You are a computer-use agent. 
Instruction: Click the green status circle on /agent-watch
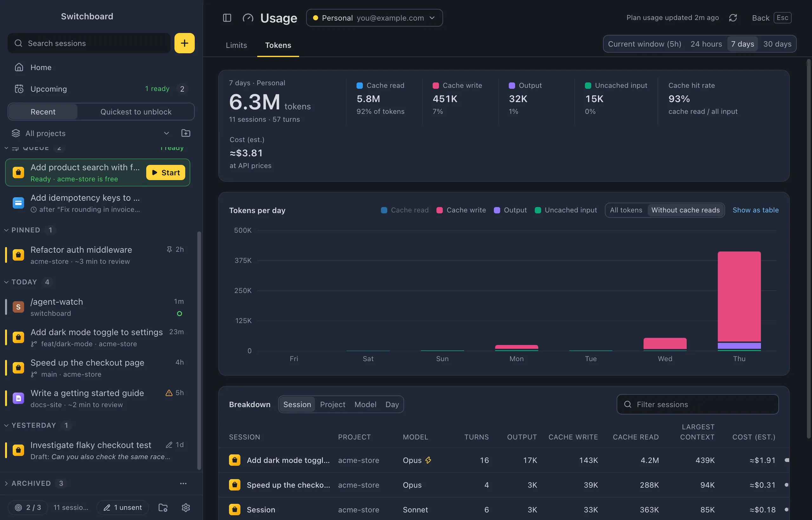pos(179,313)
